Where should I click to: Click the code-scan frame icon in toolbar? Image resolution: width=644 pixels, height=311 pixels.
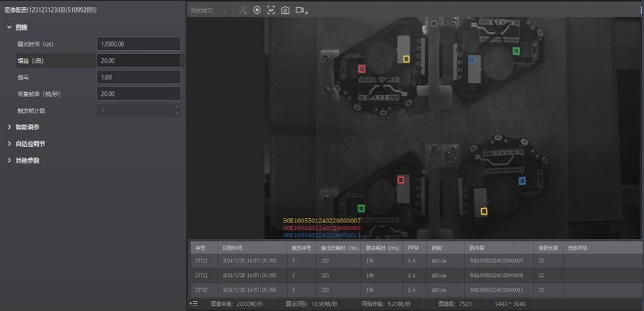pyautogui.click(x=271, y=10)
